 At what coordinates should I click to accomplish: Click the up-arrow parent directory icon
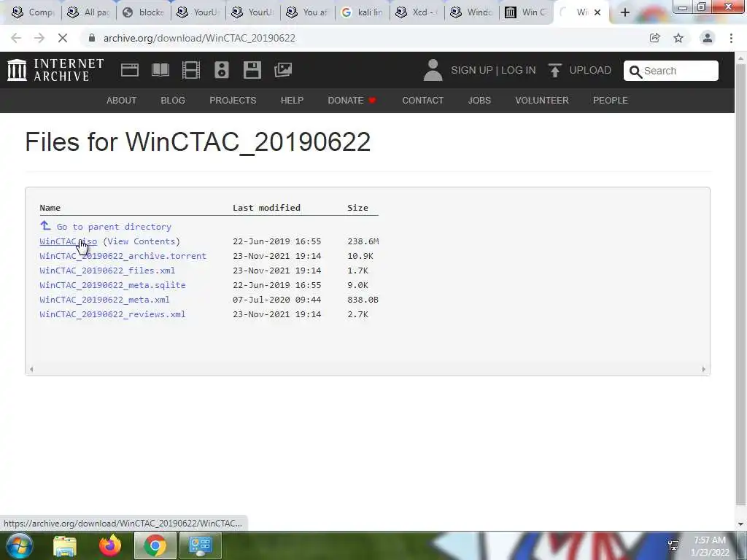tap(45, 226)
